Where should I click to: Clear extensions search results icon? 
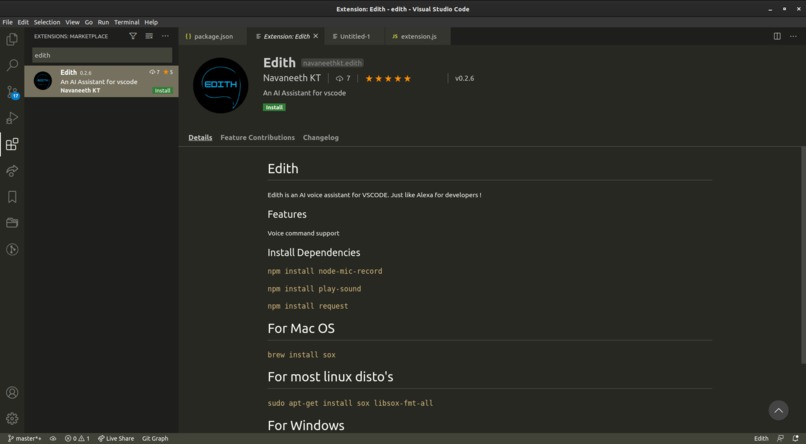tap(149, 36)
